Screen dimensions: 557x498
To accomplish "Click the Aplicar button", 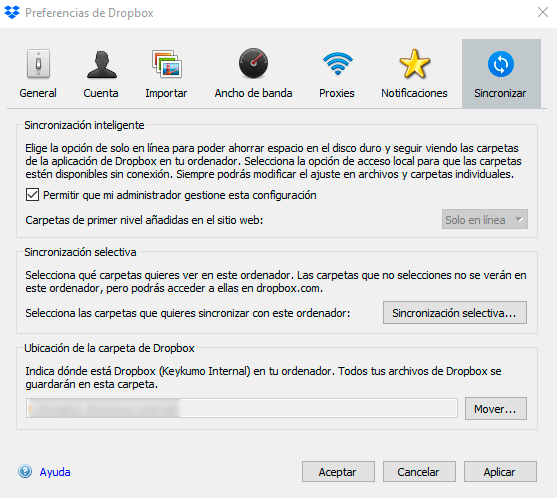I will [500, 472].
